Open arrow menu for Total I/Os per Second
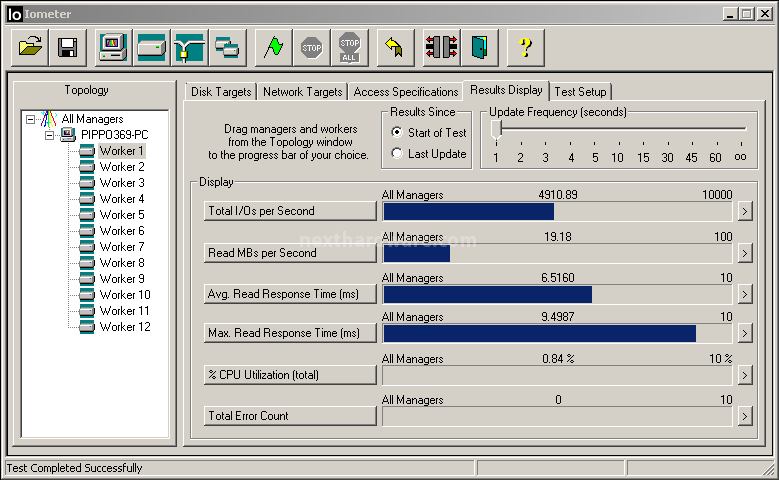The height and width of the screenshot is (480, 779). (x=744, y=212)
